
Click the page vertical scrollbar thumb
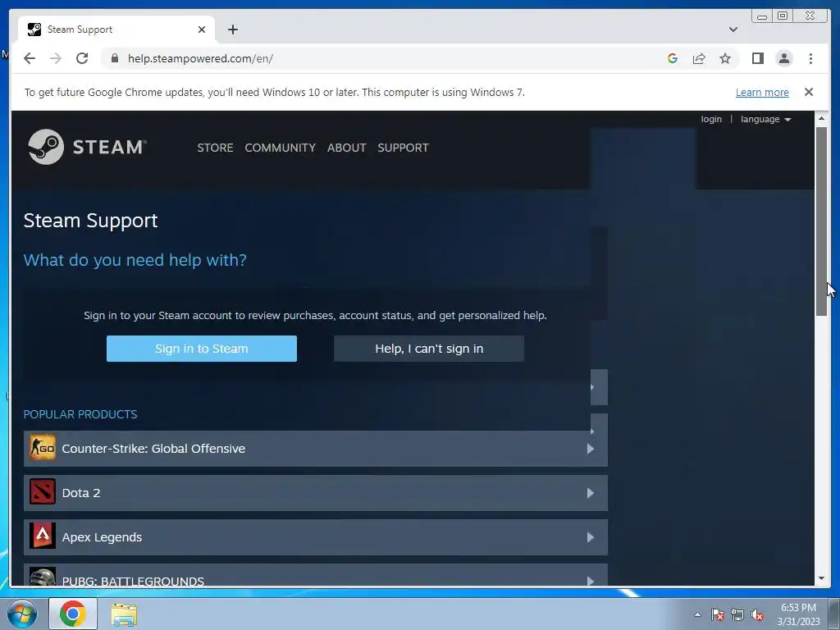coord(820,221)
